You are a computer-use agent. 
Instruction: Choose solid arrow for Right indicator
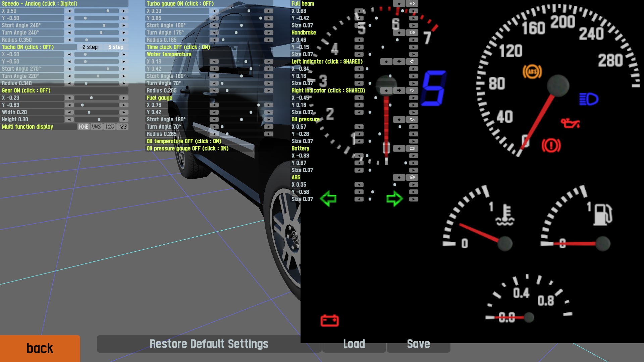[399, 90]
